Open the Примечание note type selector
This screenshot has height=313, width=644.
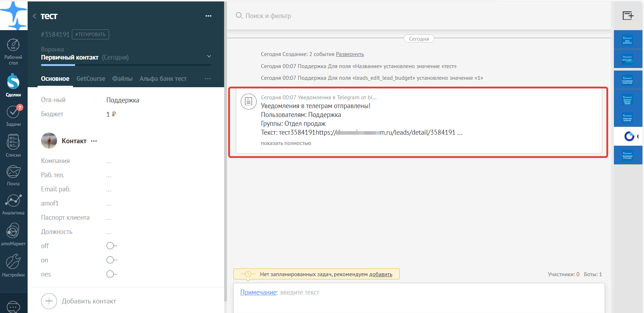(258, 292)
